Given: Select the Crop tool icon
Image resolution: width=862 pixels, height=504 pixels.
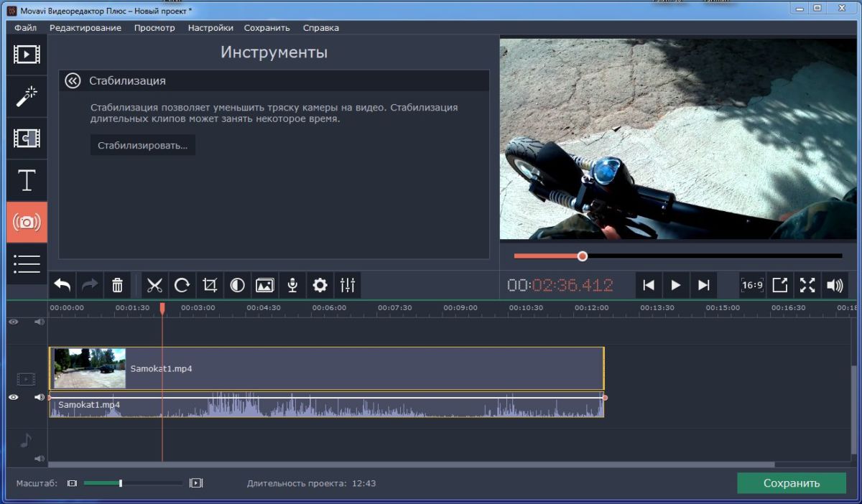Looking at the screenshot, I should pos(210,286).
